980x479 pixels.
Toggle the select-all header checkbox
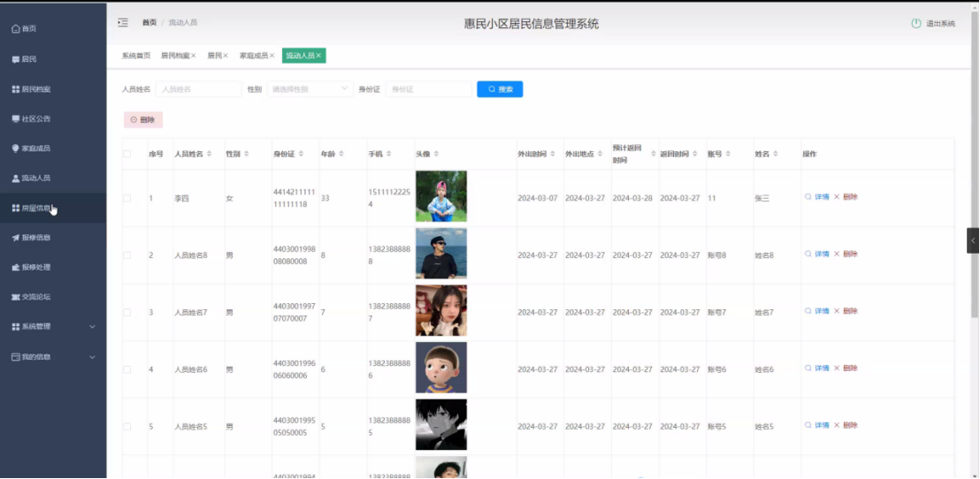click(x=127, y=154)
